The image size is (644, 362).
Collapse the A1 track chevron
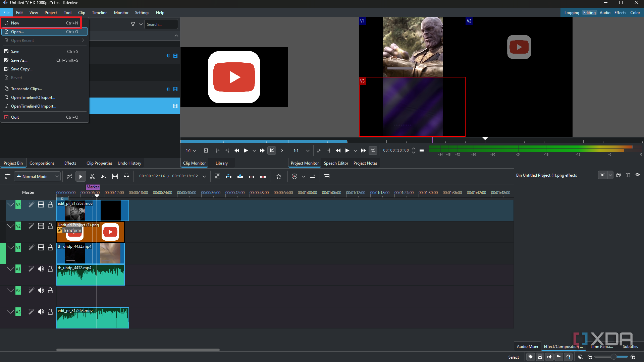point(11,269)
